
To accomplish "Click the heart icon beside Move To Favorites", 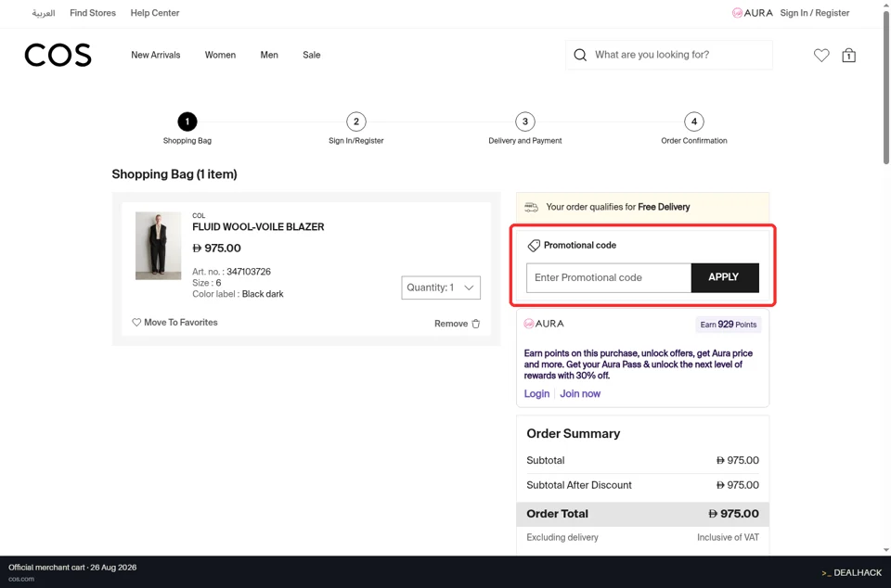I will (136, 323).
